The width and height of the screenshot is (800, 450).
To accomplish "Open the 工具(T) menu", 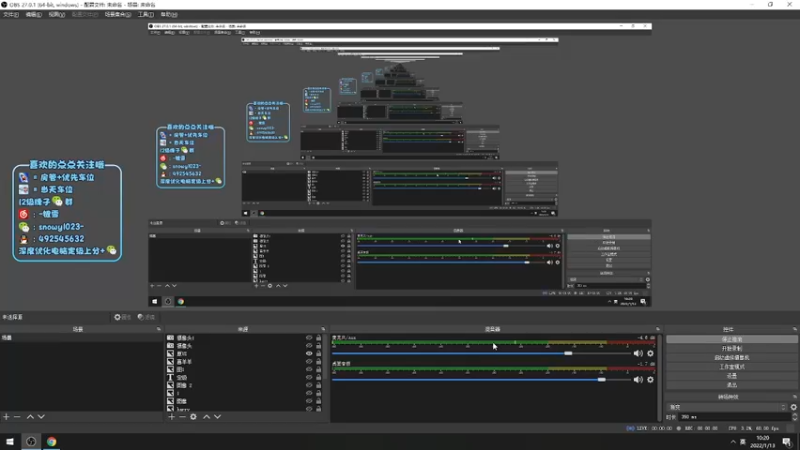I will point(145,15).
